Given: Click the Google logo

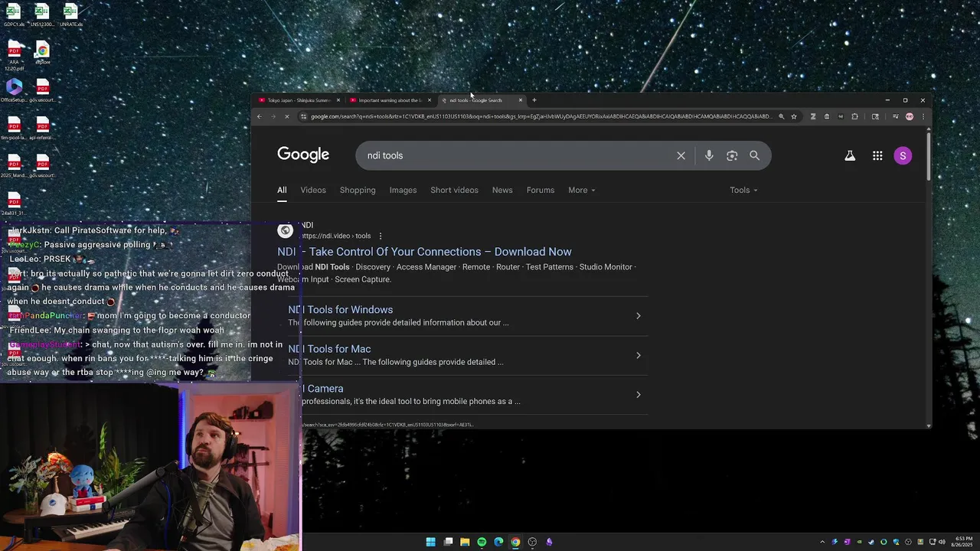Looking at the screenshot, I should [303, 155].
